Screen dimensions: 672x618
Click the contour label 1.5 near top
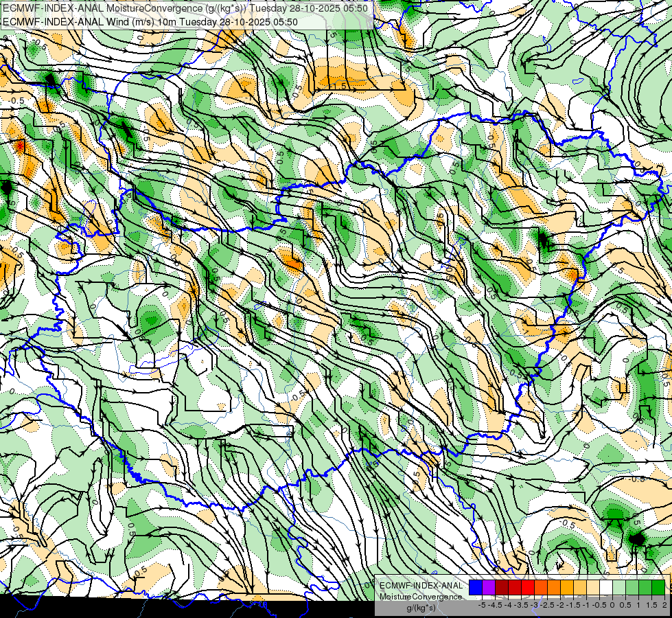[337, 87]
